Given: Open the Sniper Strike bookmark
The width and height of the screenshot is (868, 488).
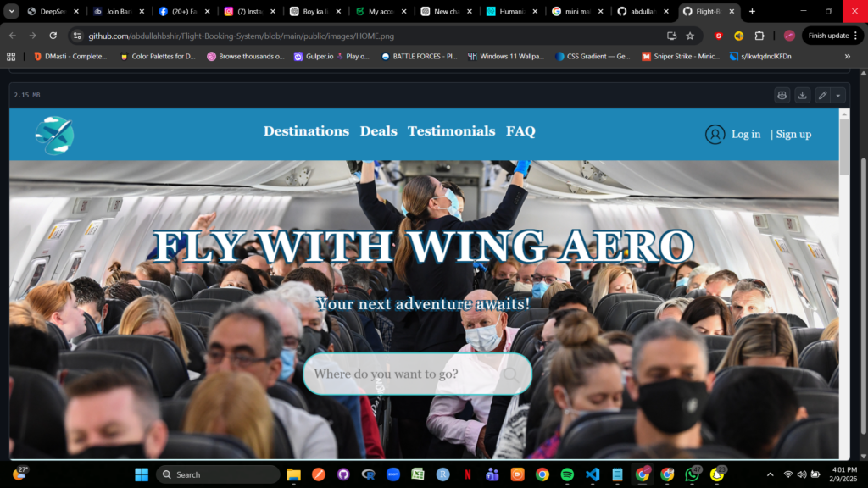Looking at the screenshot, I should click(x=681, y=57).
